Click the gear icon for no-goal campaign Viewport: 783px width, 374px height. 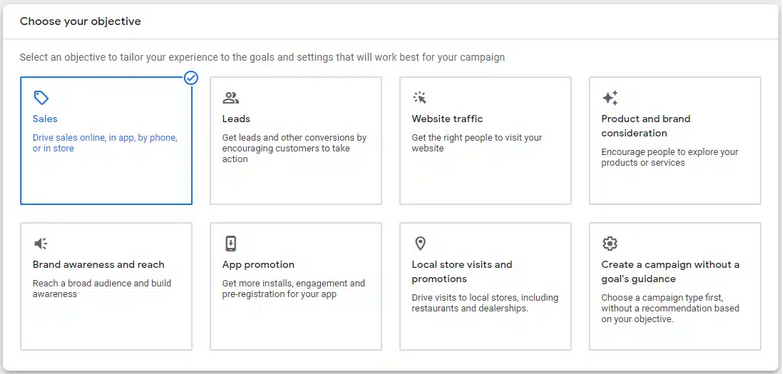610,243
